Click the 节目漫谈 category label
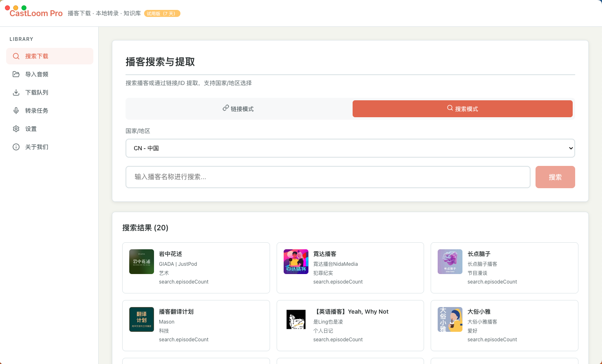The height and width of the screenshot is (364, 602). click(x=477, y=273)
